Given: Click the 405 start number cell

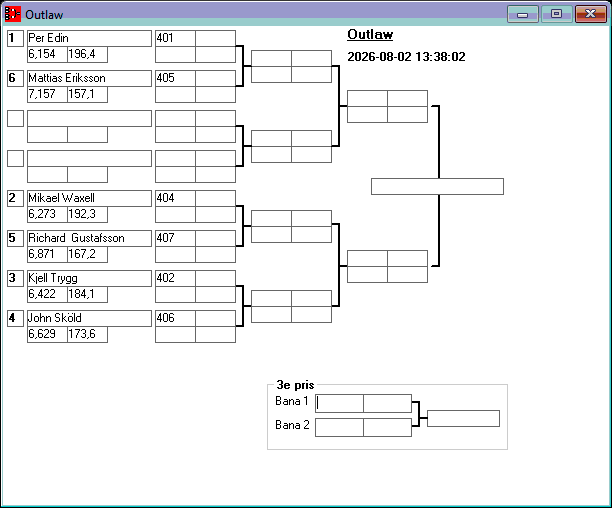Looking at the screenshot, I should point(175,78).
